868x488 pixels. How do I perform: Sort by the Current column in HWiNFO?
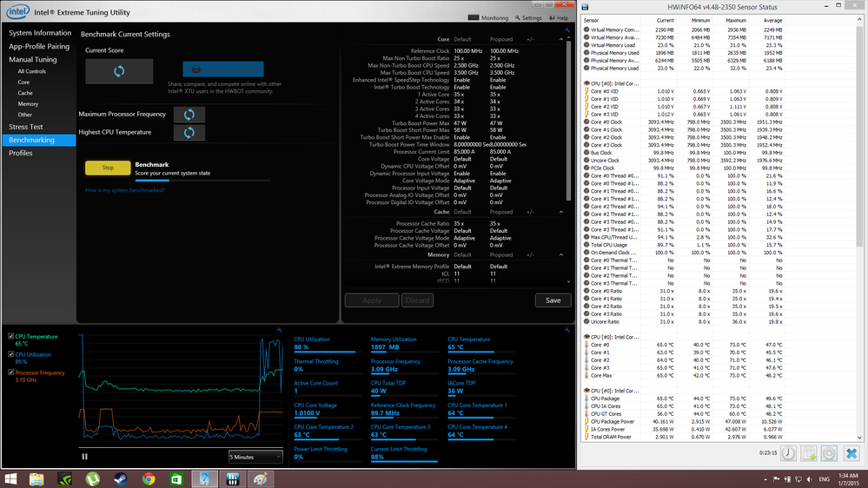[x=665, y=21]
